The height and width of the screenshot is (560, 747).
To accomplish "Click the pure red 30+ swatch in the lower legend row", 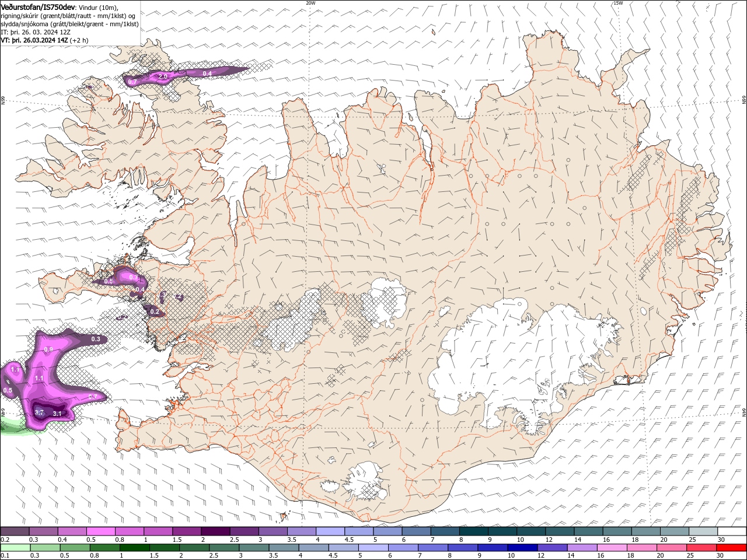I will (731, 548).
